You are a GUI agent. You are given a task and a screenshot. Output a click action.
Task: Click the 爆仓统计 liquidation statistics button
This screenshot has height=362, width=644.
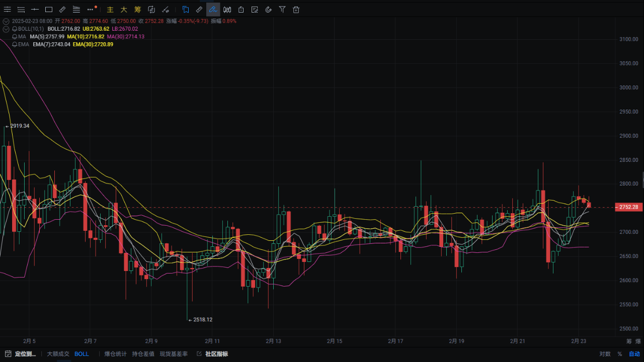[x=115, y=353]
